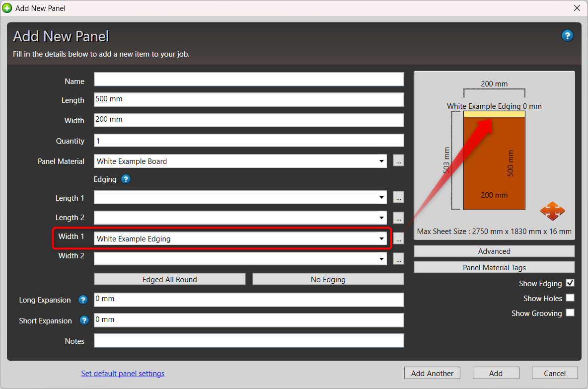Click the Quantity input field
Screen dimensions: 588x389
coord(249,141)
